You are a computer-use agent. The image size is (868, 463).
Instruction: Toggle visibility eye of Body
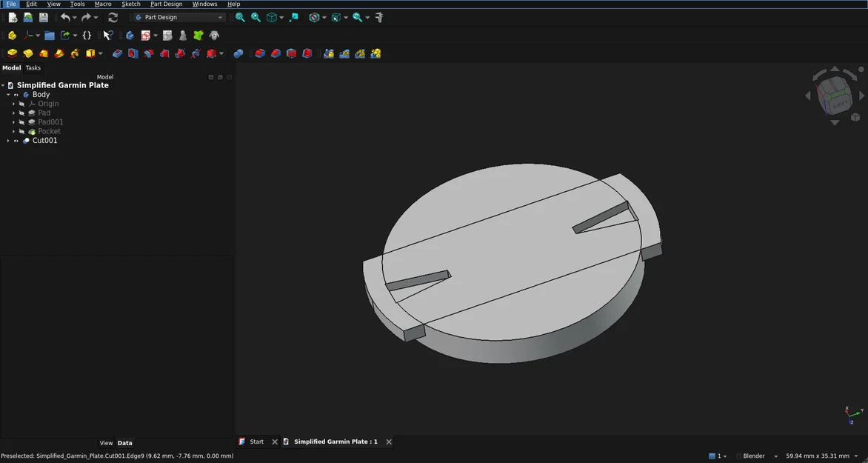click(x=16, y=95)
